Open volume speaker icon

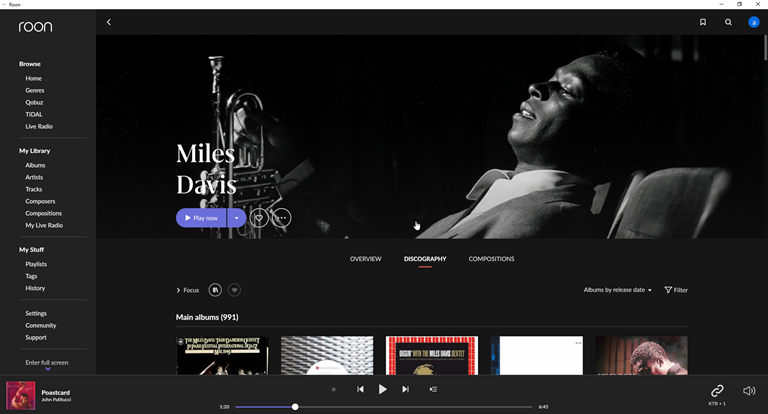coord(749,390)
